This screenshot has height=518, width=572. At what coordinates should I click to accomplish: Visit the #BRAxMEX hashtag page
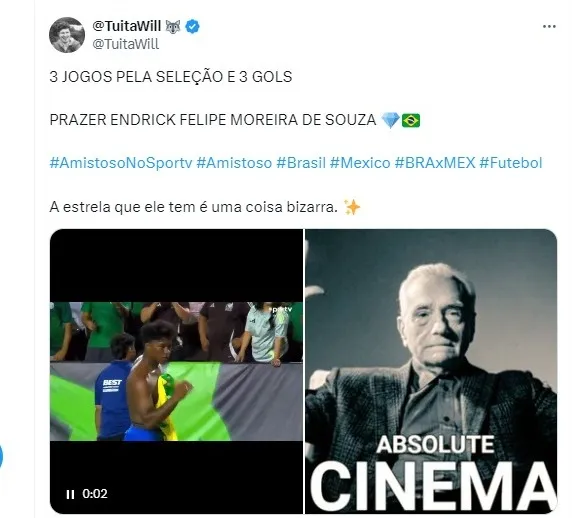pyautogui.click(x=435, y=163)
